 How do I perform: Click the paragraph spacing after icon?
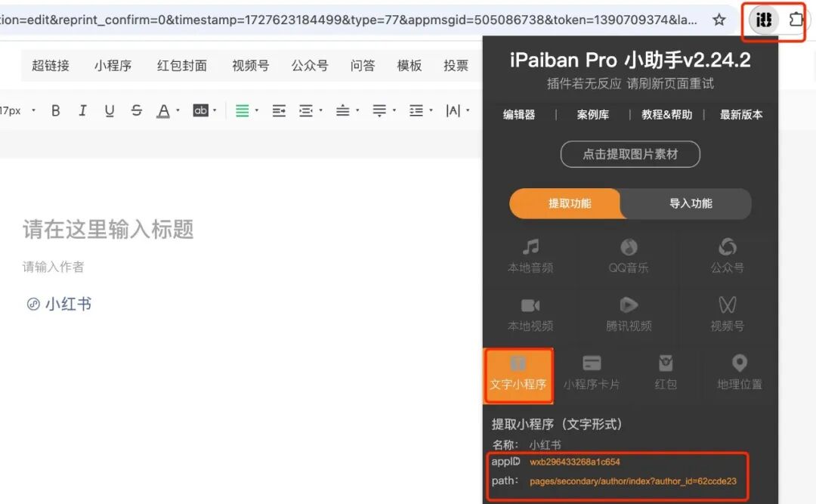[379, 110]
